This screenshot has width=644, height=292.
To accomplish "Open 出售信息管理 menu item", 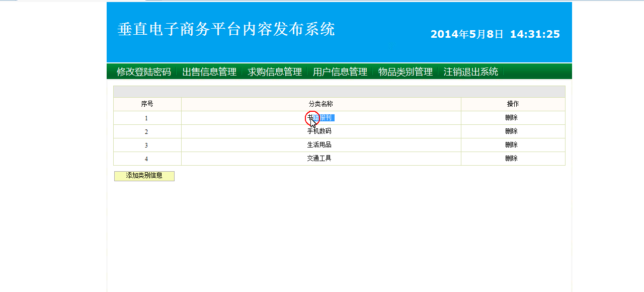I will tap(209, 71).
